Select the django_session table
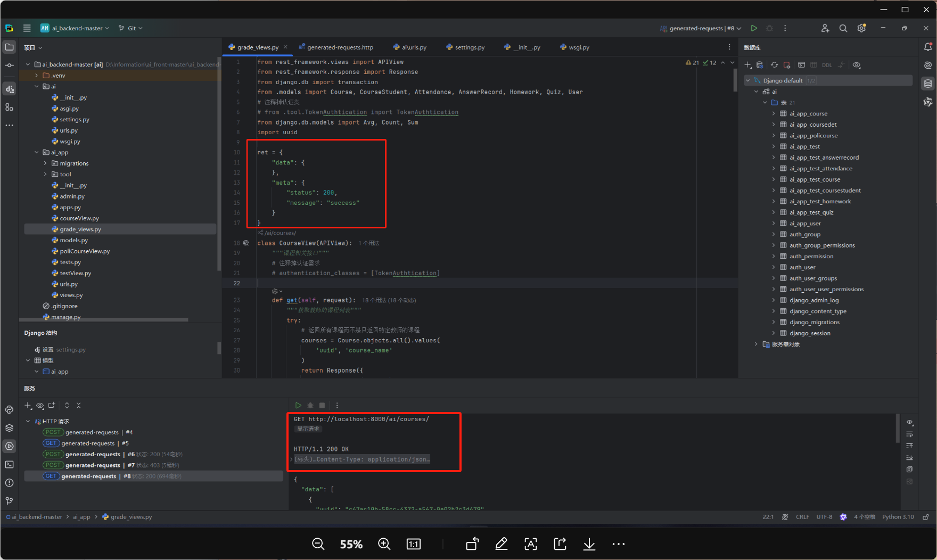 pos(810,333)
